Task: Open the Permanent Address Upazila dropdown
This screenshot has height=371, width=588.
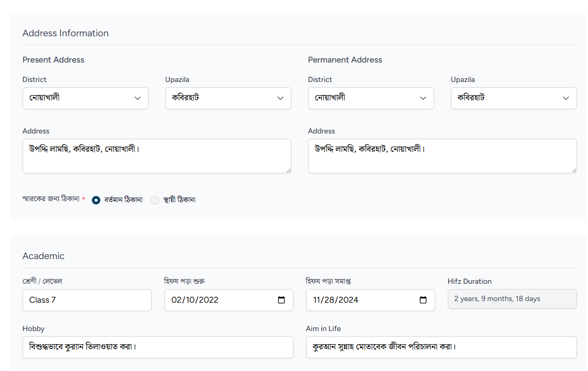Action: point(513,98)
